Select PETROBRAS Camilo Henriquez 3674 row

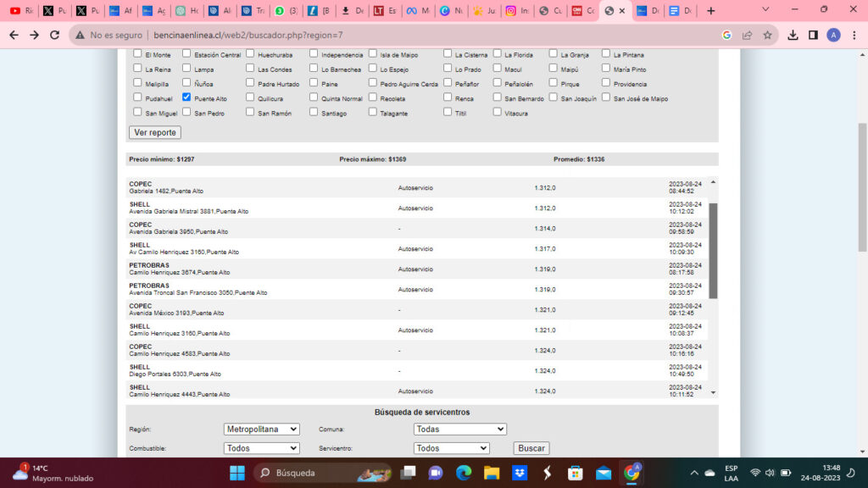click(x=416, y=269)
